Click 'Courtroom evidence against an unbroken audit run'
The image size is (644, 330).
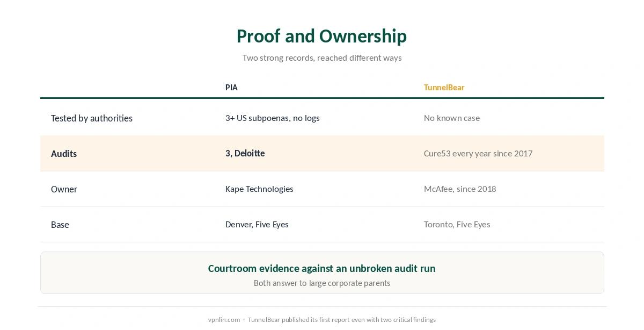tap(321, 268)
